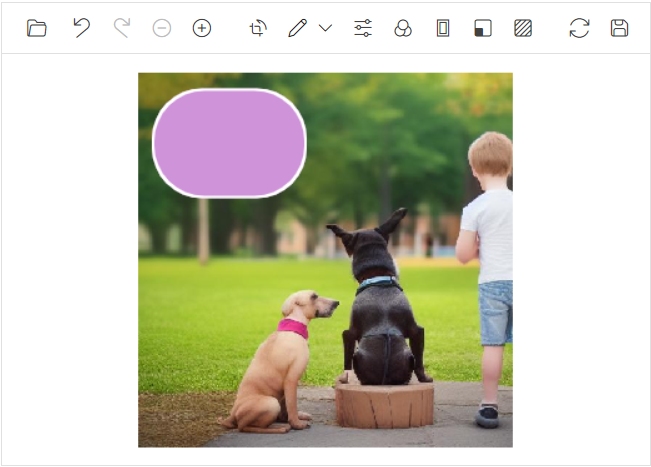Click the Open folder icon
651x467 pixels.
click(x=37, y=28)
